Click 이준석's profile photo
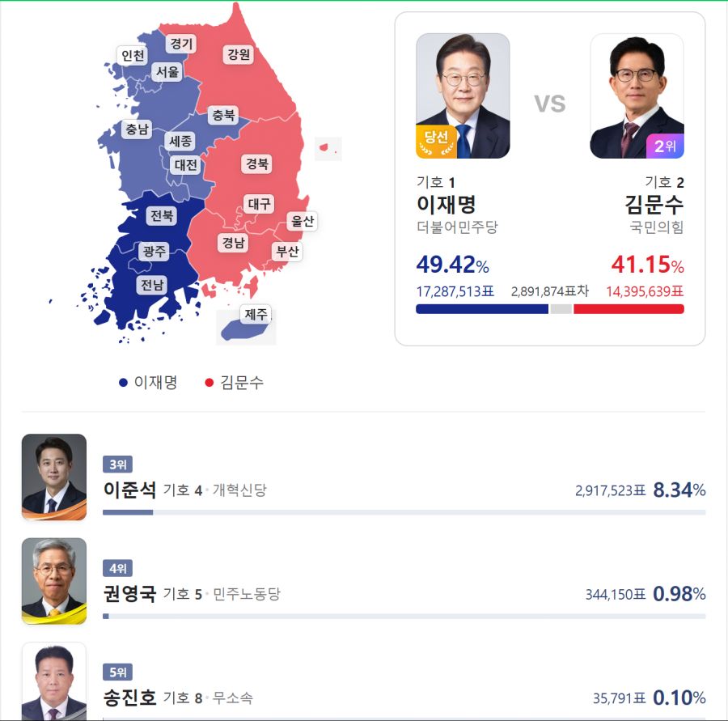Viewport: 728px width, 721px height. tap(53, 476)
